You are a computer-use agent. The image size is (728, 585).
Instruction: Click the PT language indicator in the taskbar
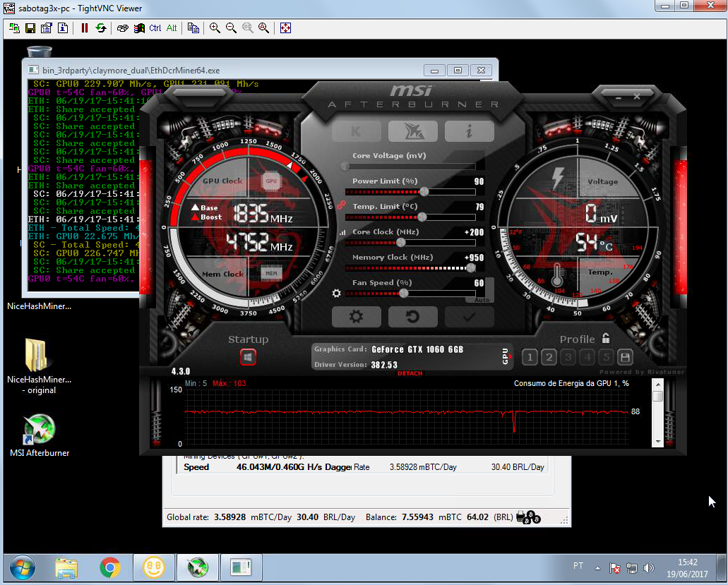pyautogui.click(x=578, y=565)
